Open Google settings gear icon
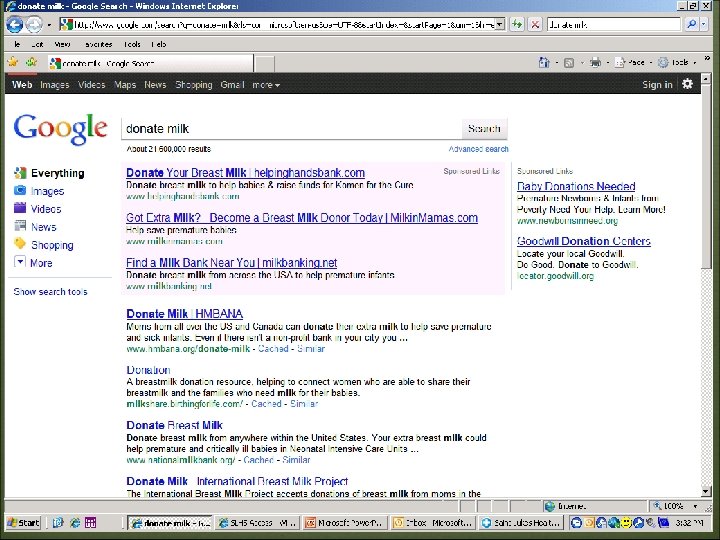This screenshot has height=540, width=720. tap(687, 84)
